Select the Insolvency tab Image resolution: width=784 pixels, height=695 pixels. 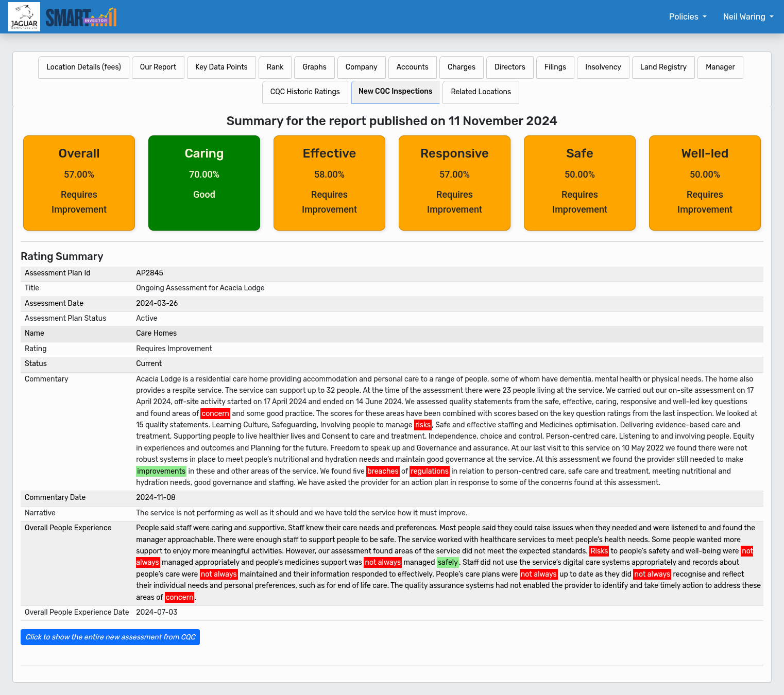point(603,67)
